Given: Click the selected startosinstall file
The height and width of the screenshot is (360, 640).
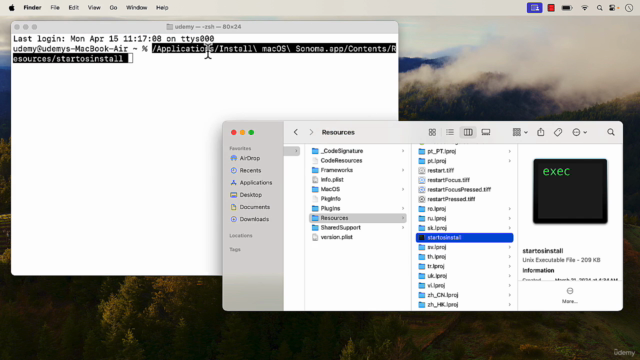Looking at the screenshot, I should [x=464, y=238].
